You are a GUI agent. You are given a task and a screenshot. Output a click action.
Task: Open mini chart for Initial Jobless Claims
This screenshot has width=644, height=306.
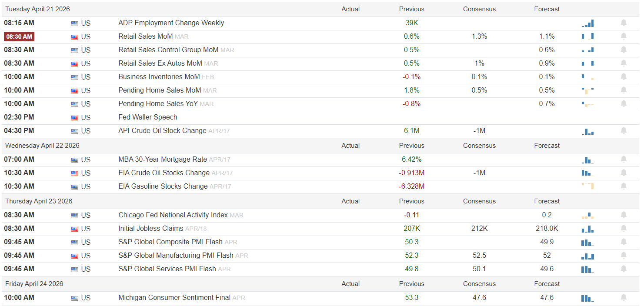[587, 229]
